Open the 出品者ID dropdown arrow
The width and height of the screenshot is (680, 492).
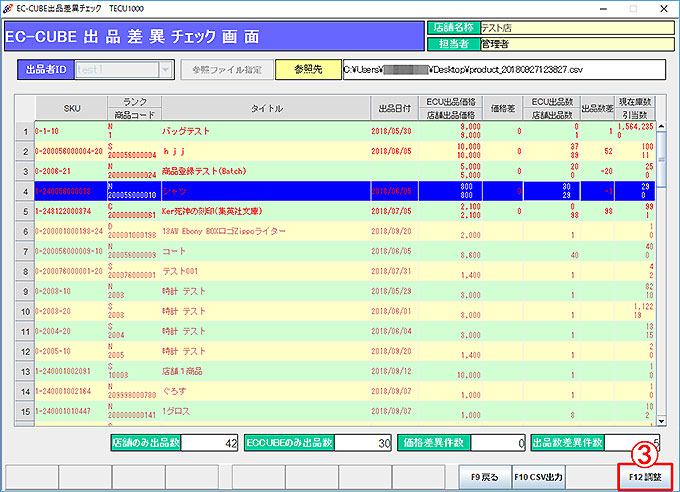[166, 69]
